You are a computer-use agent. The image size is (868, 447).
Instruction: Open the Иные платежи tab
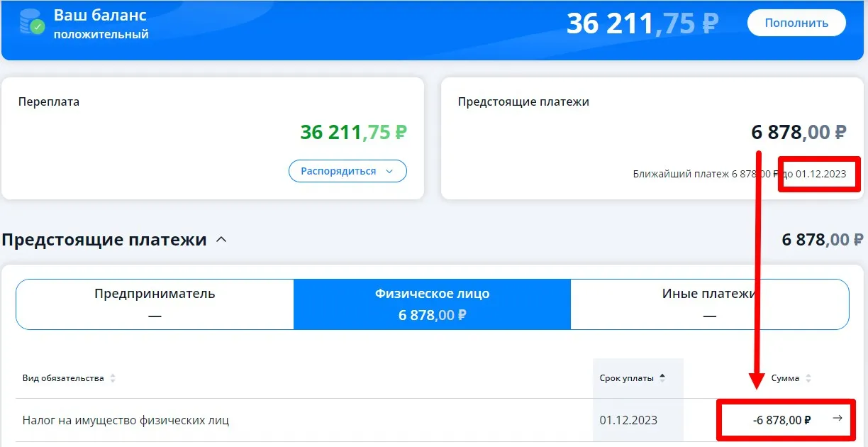709,304
